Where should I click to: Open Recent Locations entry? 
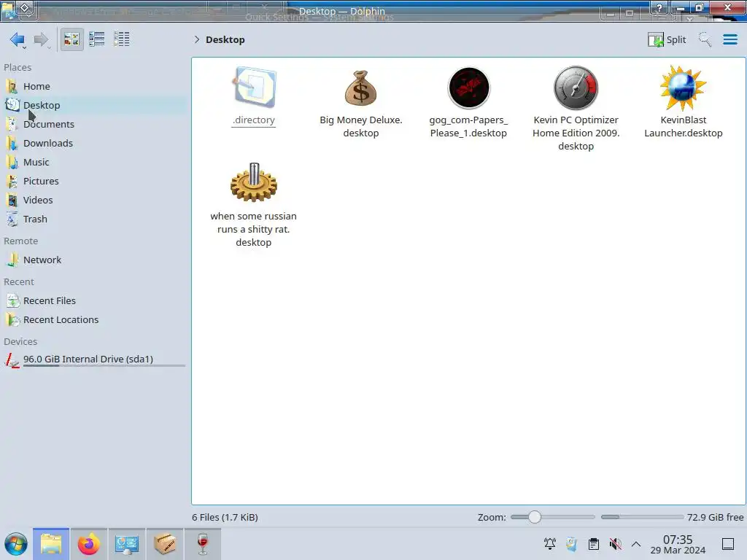click(94, 320)
